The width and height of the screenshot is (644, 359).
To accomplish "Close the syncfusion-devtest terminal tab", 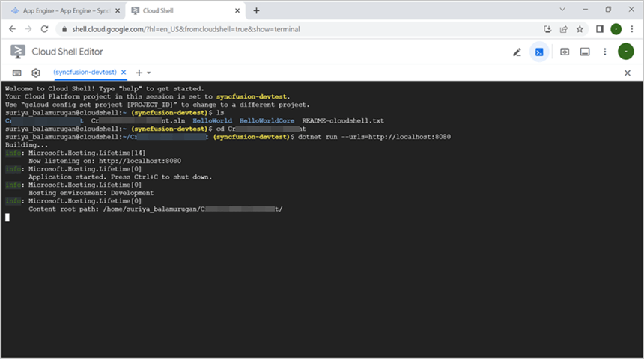I will [124, 73].
